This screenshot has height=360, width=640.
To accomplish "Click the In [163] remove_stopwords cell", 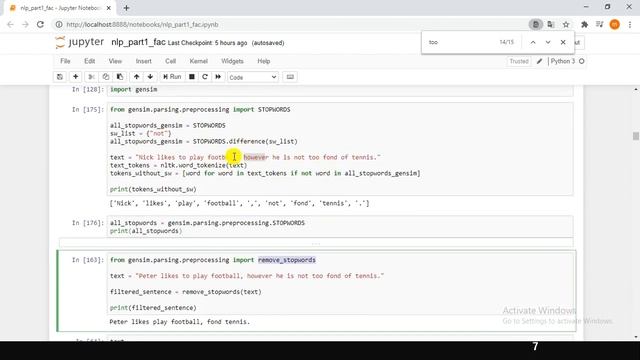I will 340,284.
